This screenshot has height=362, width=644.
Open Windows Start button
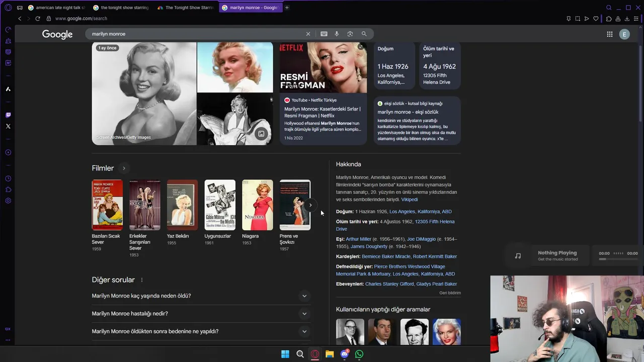[285, 354]
